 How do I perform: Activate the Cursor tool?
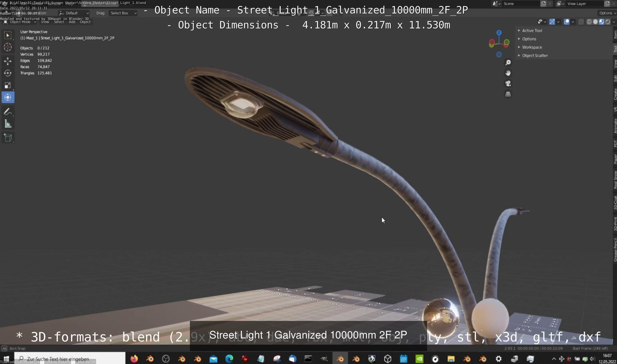[8, 47]
